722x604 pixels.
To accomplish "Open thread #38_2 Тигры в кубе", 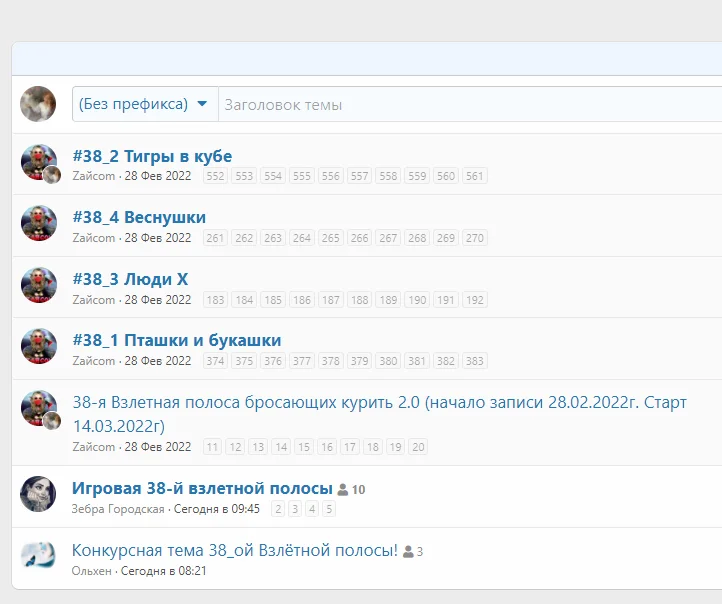I will 152,156.
